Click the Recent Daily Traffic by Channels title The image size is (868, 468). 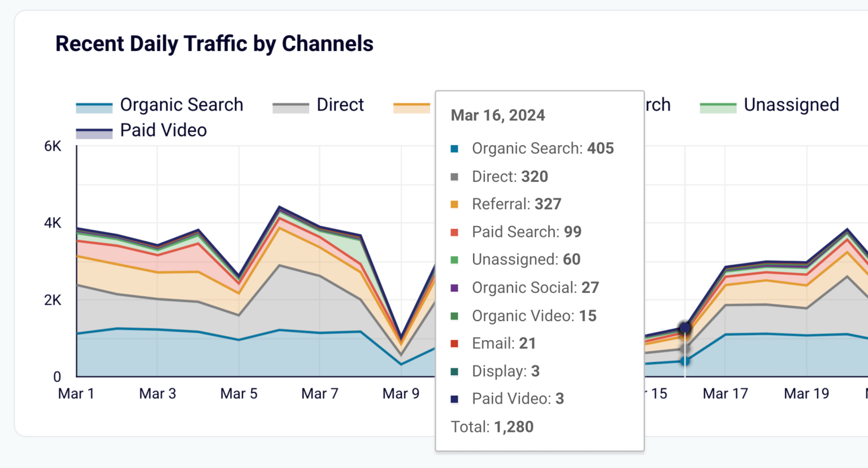click(x=214, y=44)
